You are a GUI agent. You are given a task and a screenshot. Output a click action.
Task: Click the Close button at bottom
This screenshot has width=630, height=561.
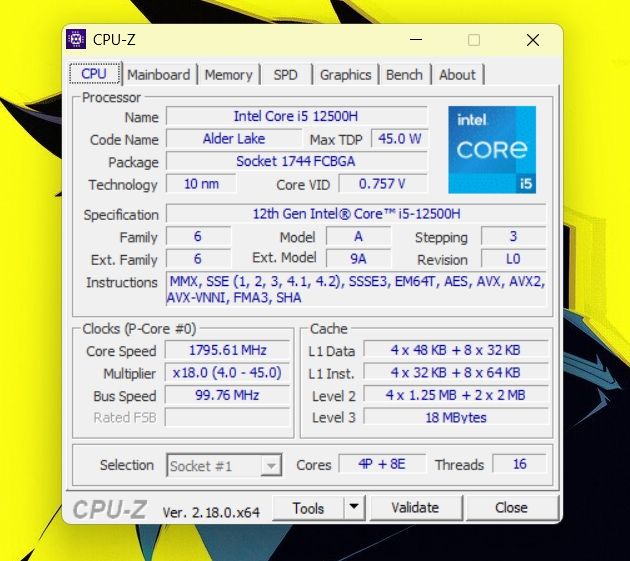(511, 508)
